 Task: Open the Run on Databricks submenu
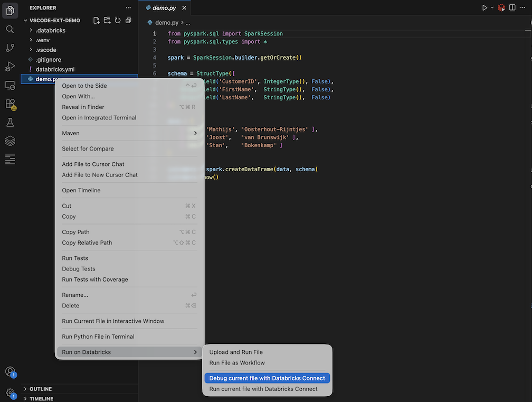click(x=129, y=352)
